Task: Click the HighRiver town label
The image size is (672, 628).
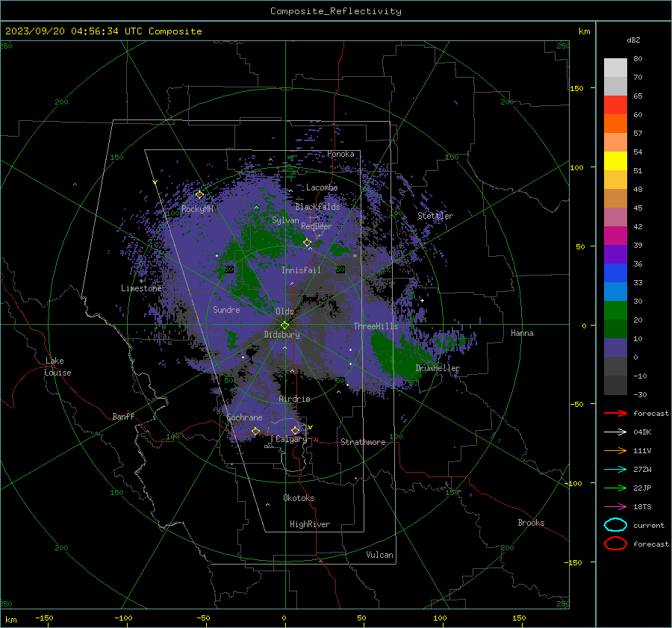Action: (310, 524)
